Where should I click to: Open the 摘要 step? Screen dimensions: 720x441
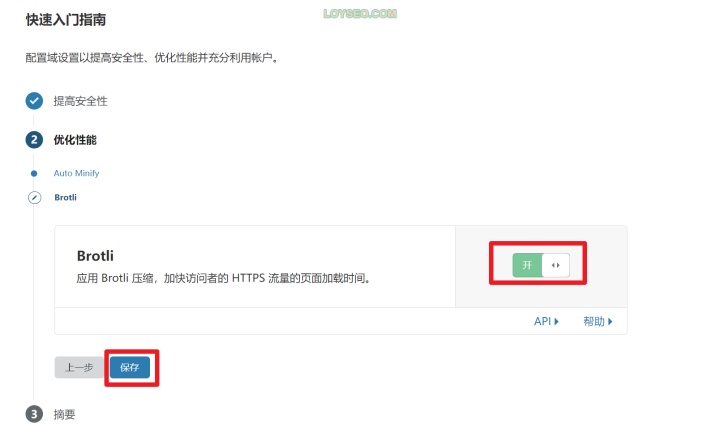pyautogui.click(x=64, y=414)
